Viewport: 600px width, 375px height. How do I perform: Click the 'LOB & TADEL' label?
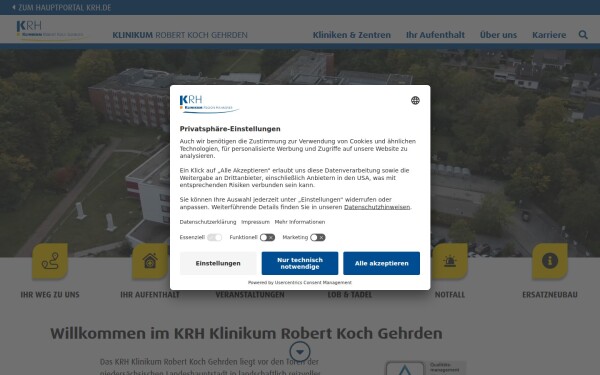click(x=350, y=295)
